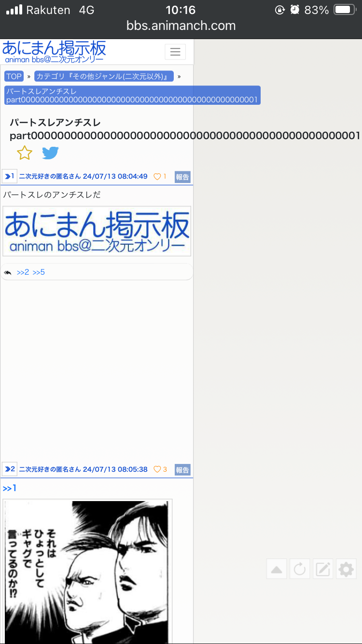Share thread via Twitter bird icon

tap(50, 153)
